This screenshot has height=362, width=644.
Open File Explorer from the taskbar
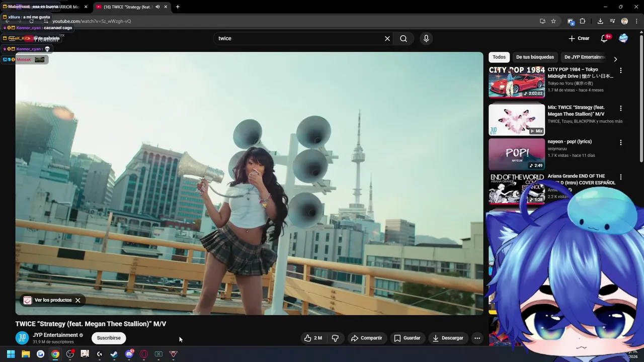click(26, 354)
